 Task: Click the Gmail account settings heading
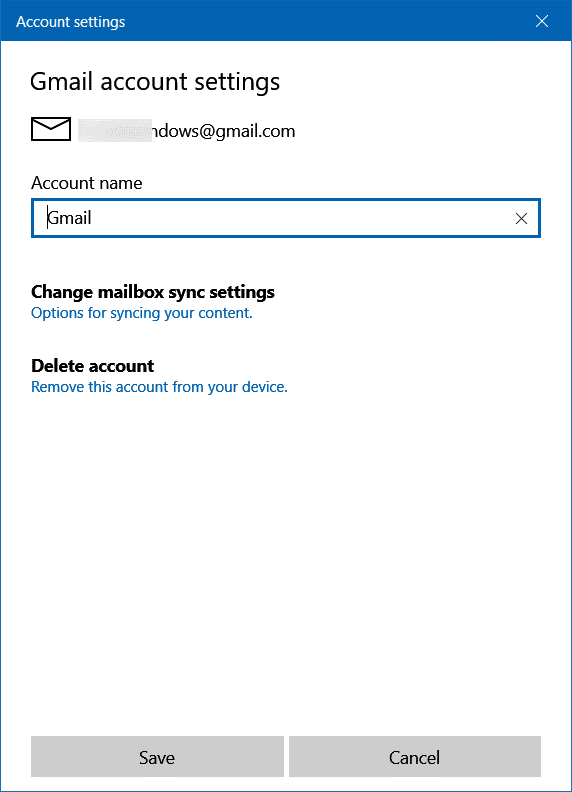click(x=155, y=82)
